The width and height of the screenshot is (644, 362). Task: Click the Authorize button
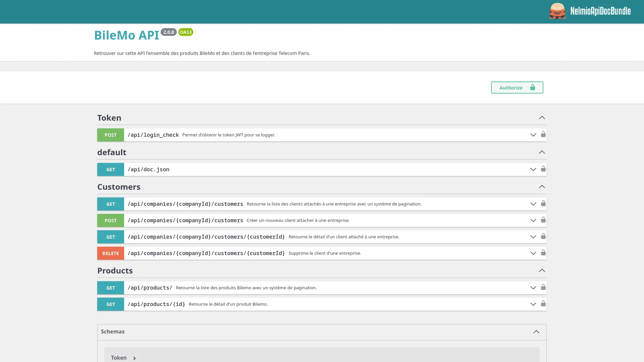pos(517,87)
